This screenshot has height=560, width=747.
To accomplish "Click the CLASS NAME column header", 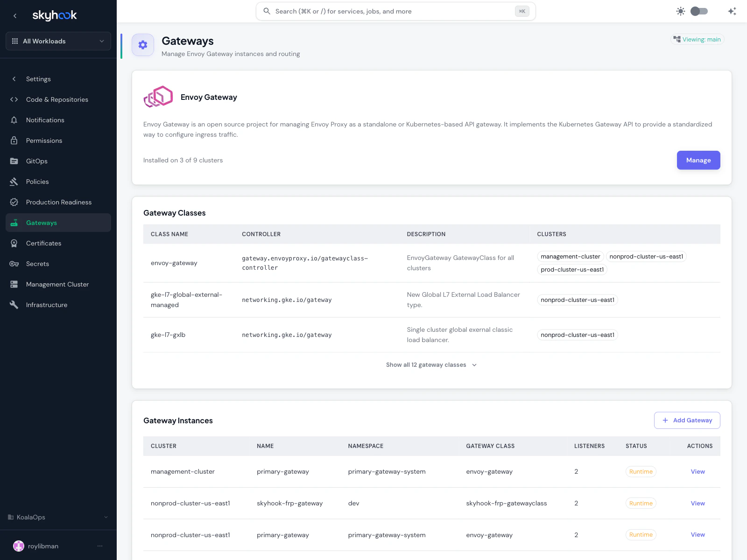I will (169, 234).
